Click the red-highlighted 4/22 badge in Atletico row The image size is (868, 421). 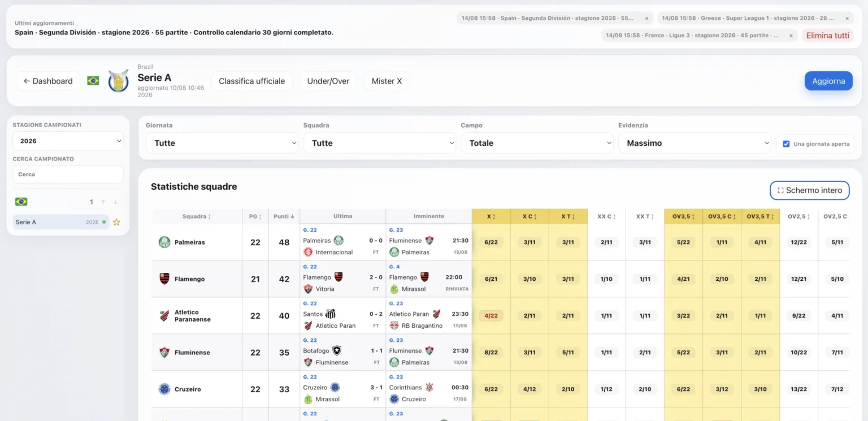491,316
